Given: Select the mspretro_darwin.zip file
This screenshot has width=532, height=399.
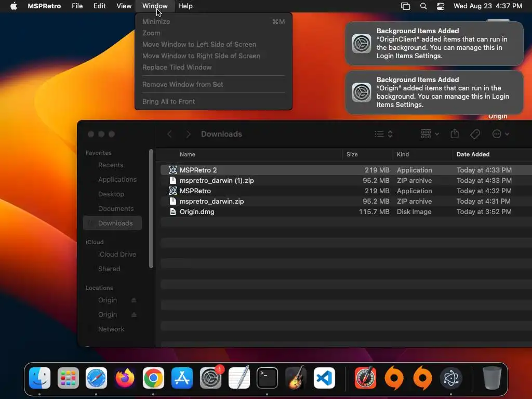Looking at the screenshot, I should coord(346,202).
